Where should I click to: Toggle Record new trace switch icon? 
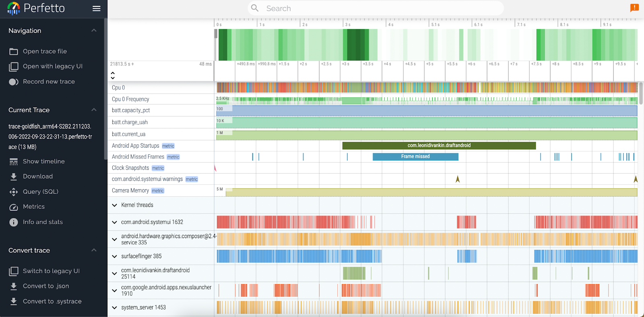(x=14, y=82)
